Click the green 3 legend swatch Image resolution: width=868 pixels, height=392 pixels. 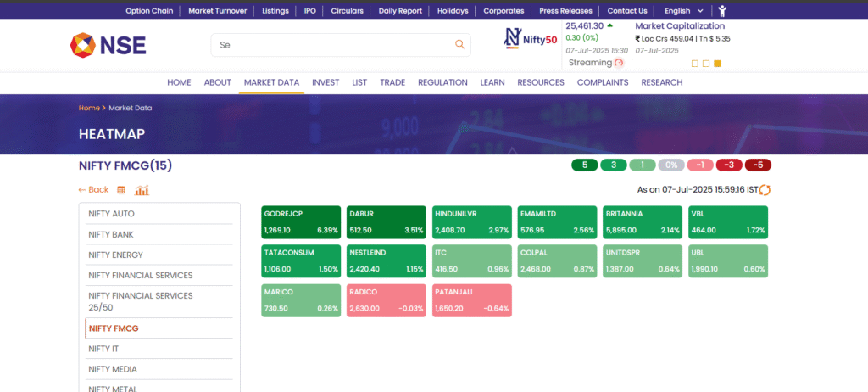pos(614,165)
